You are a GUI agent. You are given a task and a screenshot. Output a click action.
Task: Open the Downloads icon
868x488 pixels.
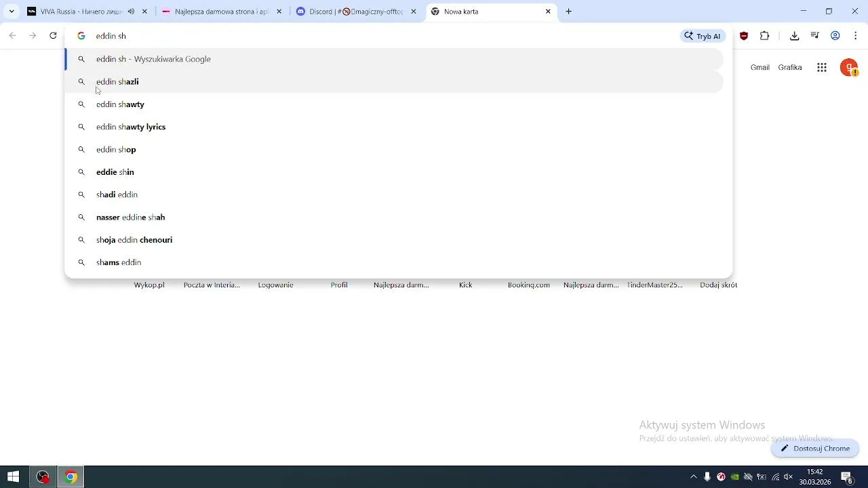pos(795,36)
